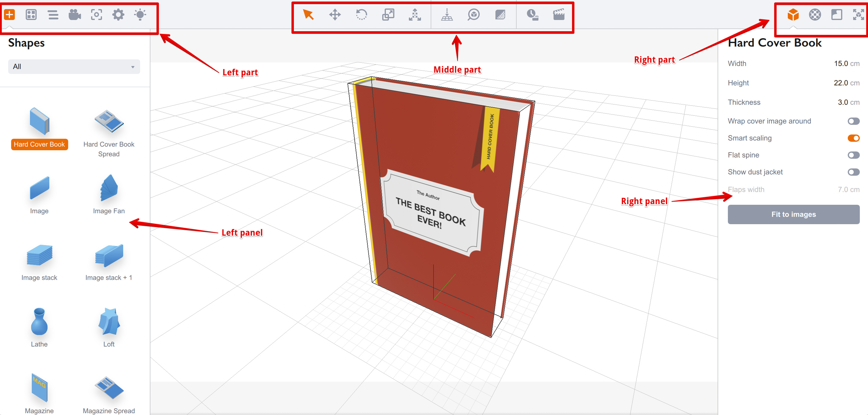This screenshot has height=415, width=868.
Task: Select the Move tool in the middle toolbar
Action: 335,15
